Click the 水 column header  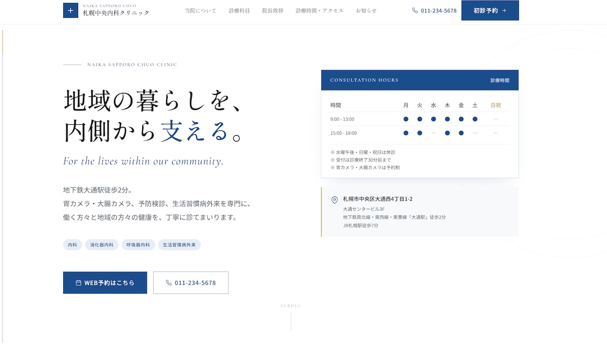433,105
